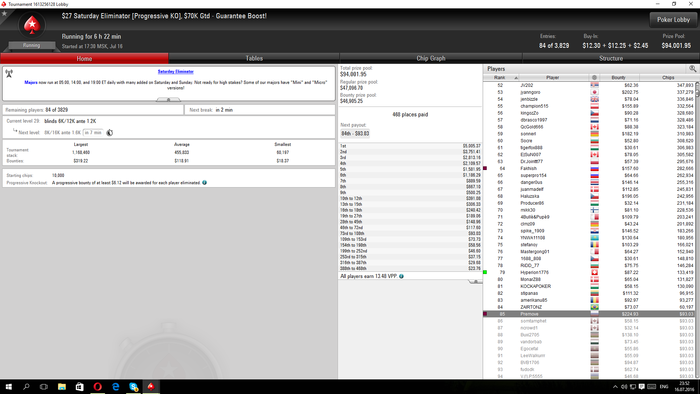700x394 pixels.
Task: Select the highlighted player at rank 85
Action: point(589,314)
